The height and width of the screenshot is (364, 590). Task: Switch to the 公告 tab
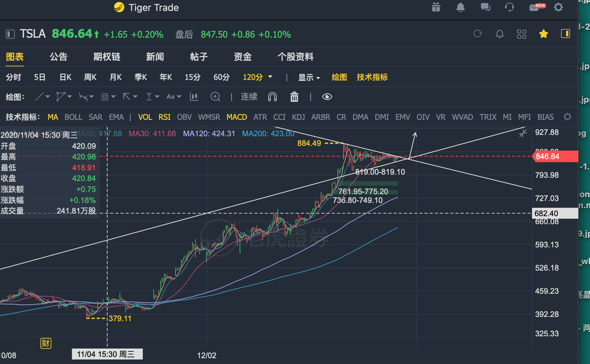tap(59, 57)
